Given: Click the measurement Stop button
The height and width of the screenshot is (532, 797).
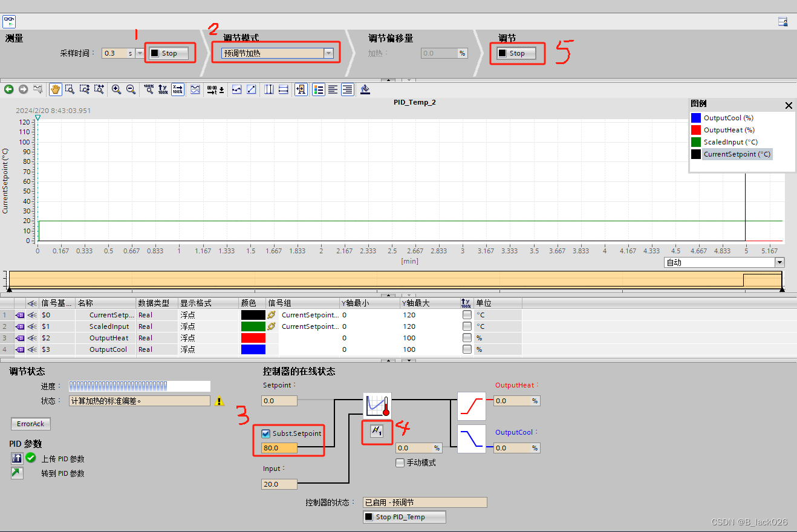Looking at the screenshot, I should click(169, 53).
